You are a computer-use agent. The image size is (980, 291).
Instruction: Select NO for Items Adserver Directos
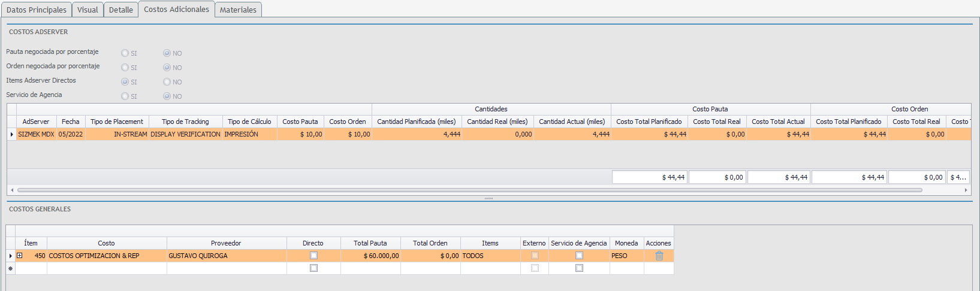167,82
